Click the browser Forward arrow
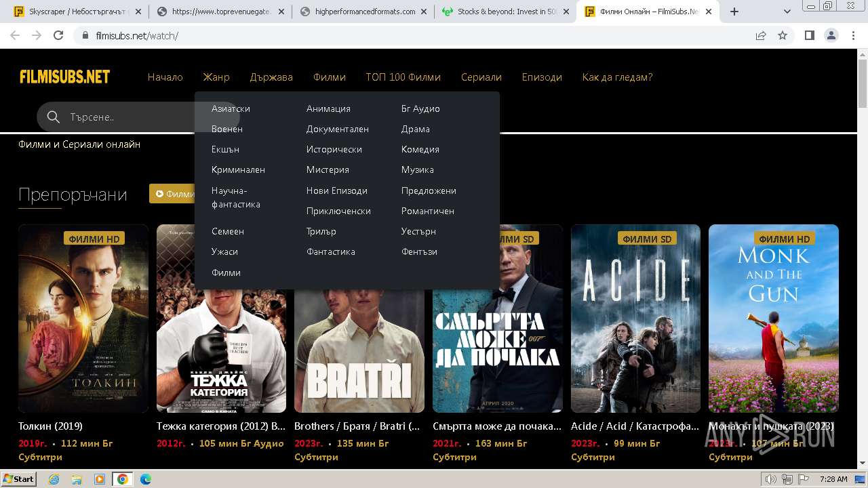 tap(37, 36)
